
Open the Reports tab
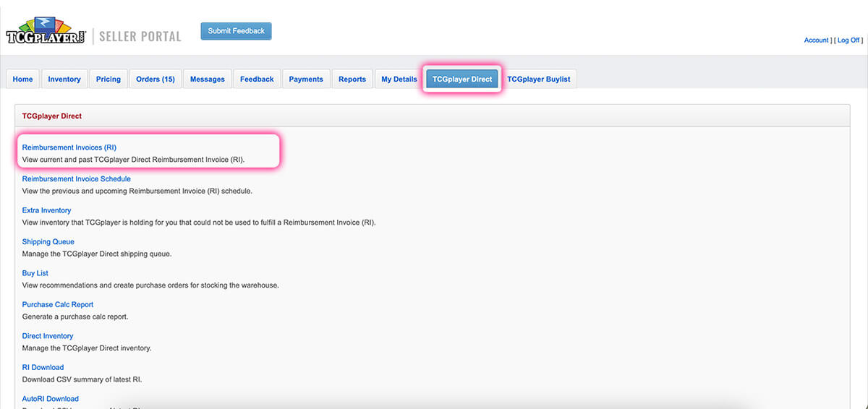click(x=352, y=79)
